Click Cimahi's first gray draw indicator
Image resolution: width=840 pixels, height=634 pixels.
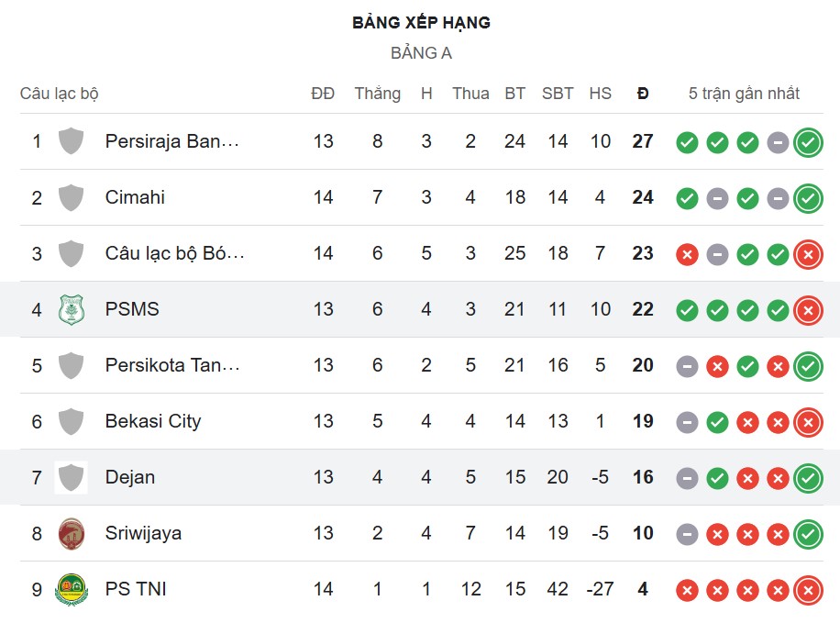tap(716, 197)
